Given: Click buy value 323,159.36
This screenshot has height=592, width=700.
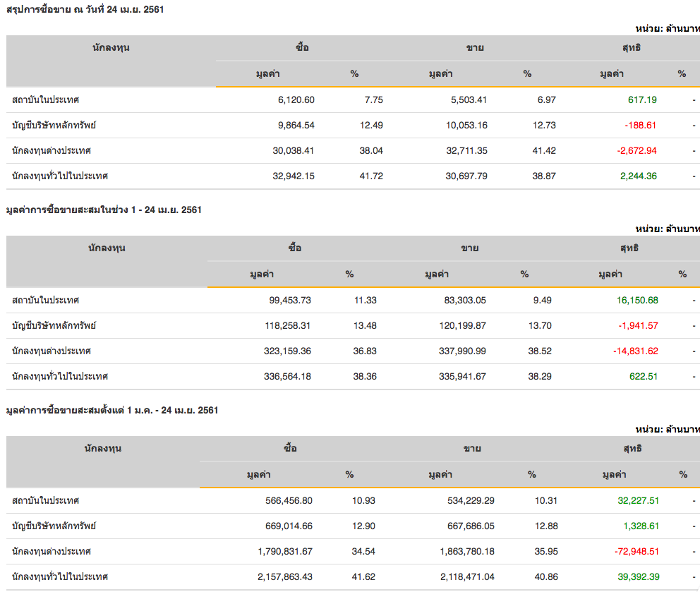Looking at the screenshot, I should point(287,351).
